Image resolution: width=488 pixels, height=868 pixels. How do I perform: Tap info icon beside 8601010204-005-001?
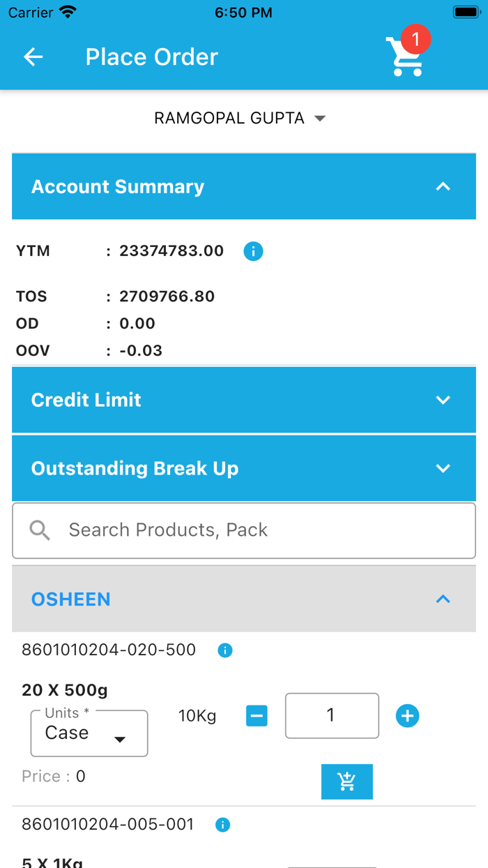click(x=222, y=825)
